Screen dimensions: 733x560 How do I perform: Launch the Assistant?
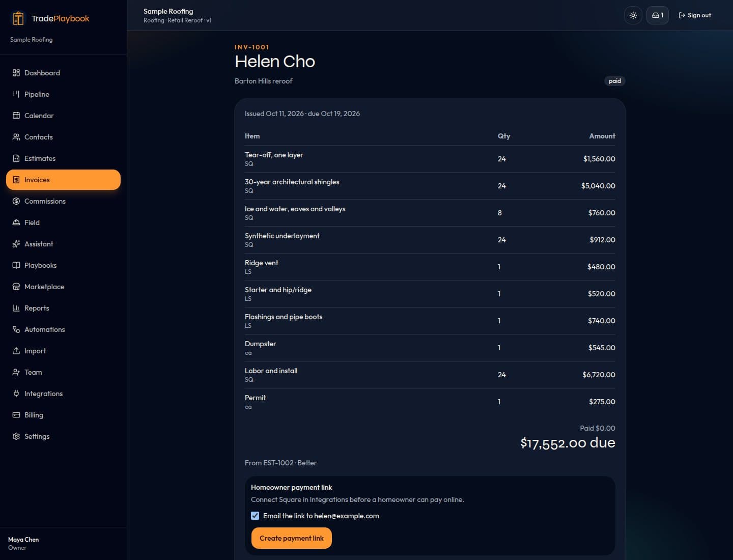[63, 244]
